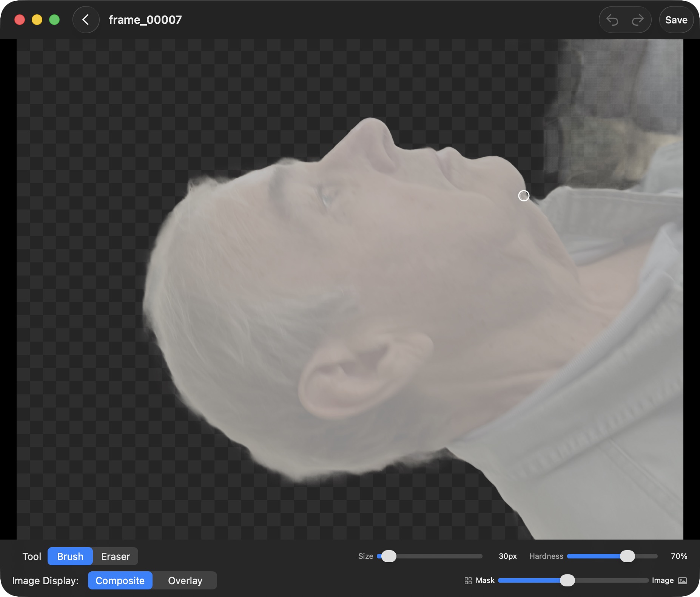This screenshot has height=597, width=700.
Task: Click the Tool label
Action: pos(32,556)
